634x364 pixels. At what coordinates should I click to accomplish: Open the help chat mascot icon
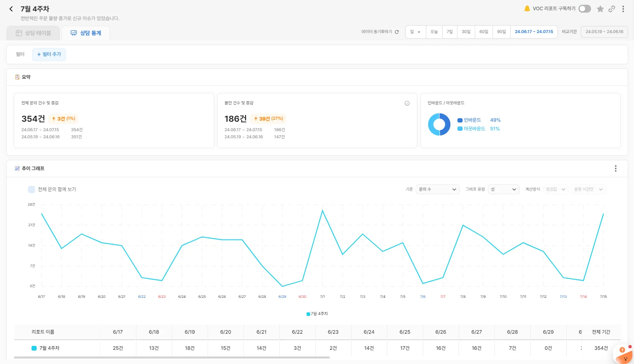coord(624,354)
